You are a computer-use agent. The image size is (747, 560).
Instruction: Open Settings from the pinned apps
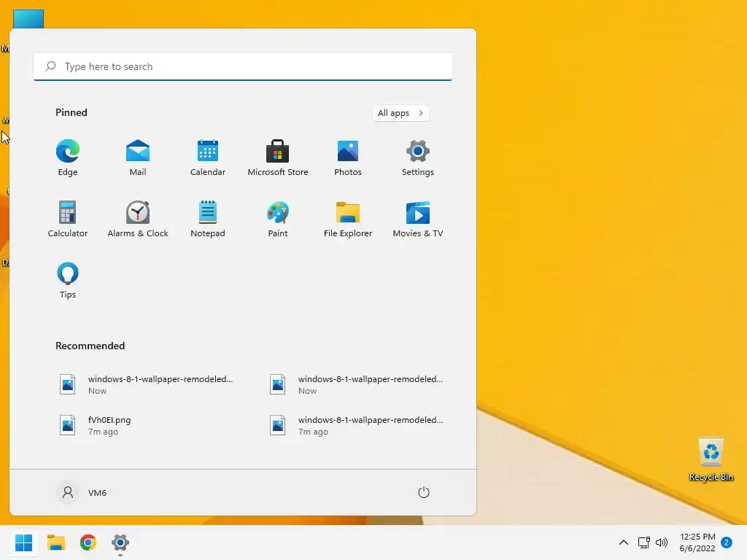click(418, 158)
